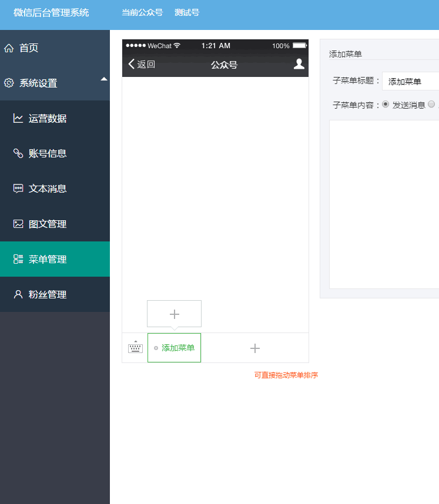Screen dimensions: 439x504
Task: Click 测试号 in the top bar
Action: tap(187, 12)
